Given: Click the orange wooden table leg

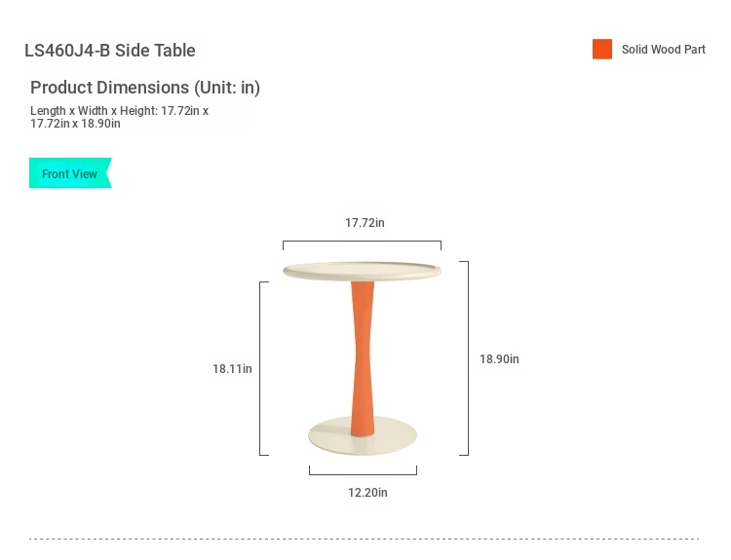Looking at the screenshot, I should 363,358.
